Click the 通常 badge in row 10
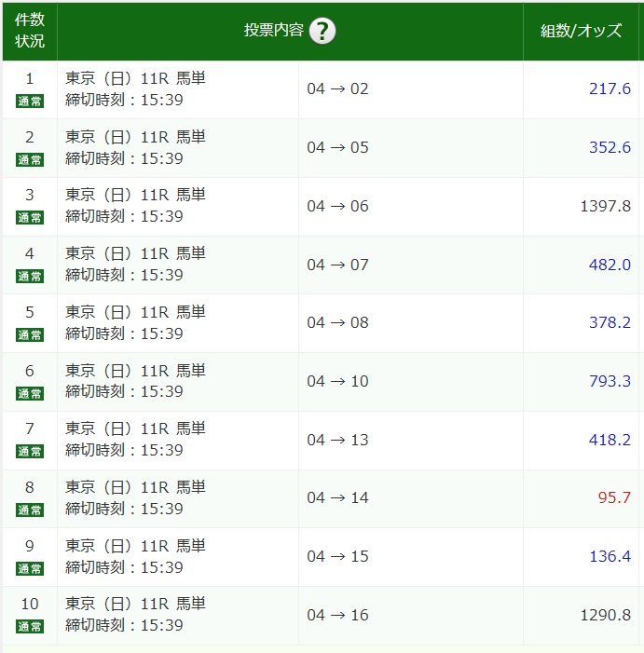The width and height of the screenshot is (644, 653). pos(30,626)
